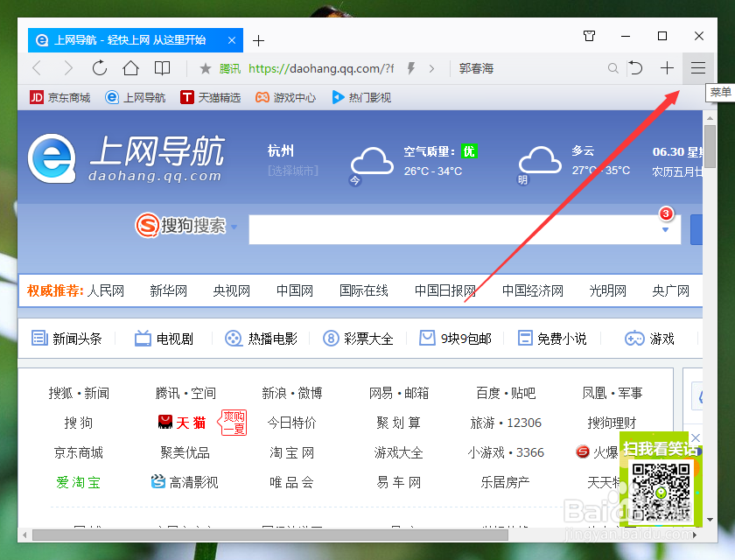Open 爱淘宝 green link
735x560 pixels.
coord(78,482)
